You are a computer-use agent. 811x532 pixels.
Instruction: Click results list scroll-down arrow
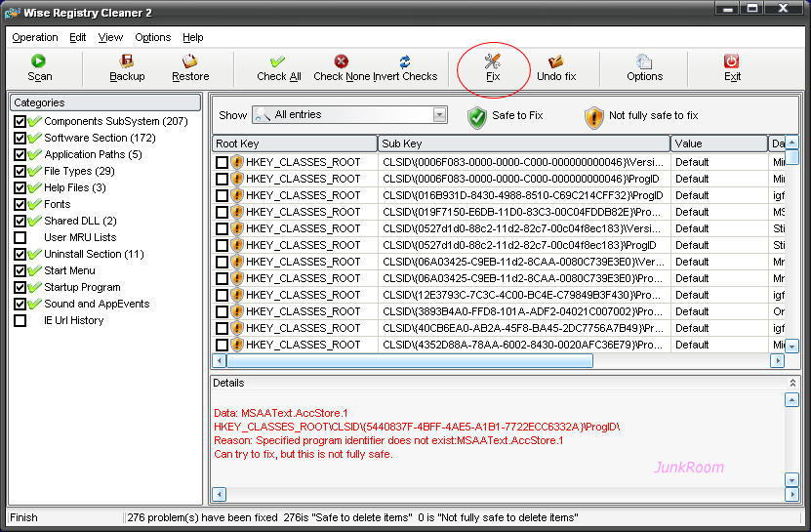click(791, 346)
